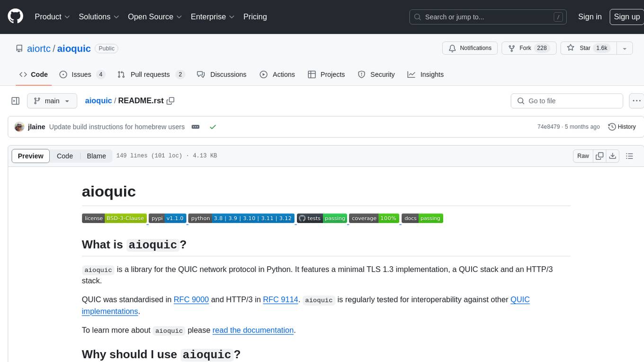Click the Notifications bell button
The height and width of the screenshot is (362, 644).
(x=470, y=48)
